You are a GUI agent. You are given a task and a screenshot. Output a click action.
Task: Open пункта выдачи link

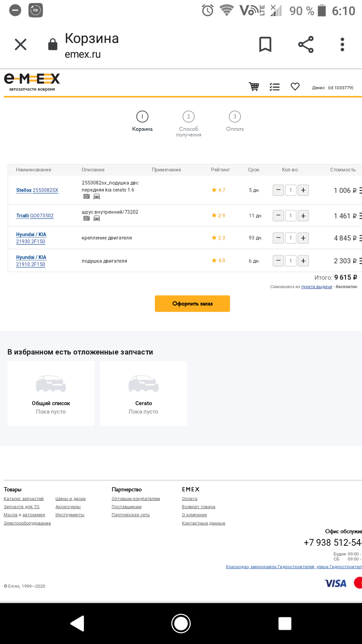316,287
